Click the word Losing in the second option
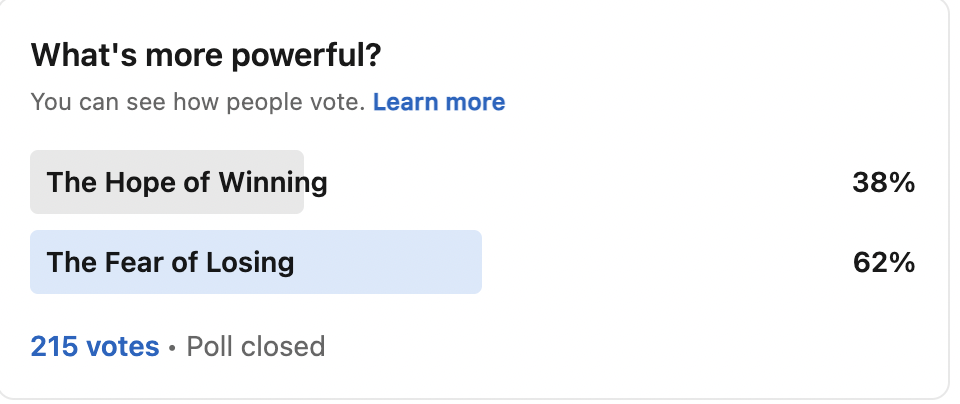Image resolution: width=960 pixels, height=404 pixels. [x=250, y=263]
